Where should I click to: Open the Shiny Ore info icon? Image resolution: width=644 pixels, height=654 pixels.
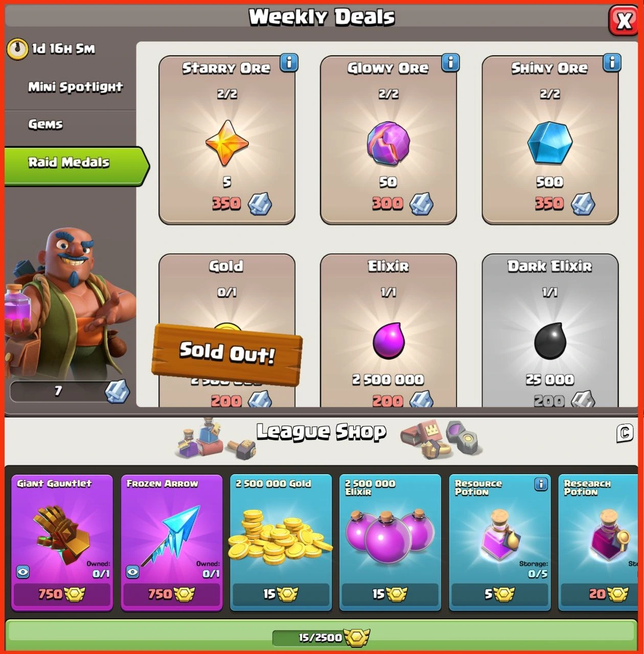[x=612, y=63]
